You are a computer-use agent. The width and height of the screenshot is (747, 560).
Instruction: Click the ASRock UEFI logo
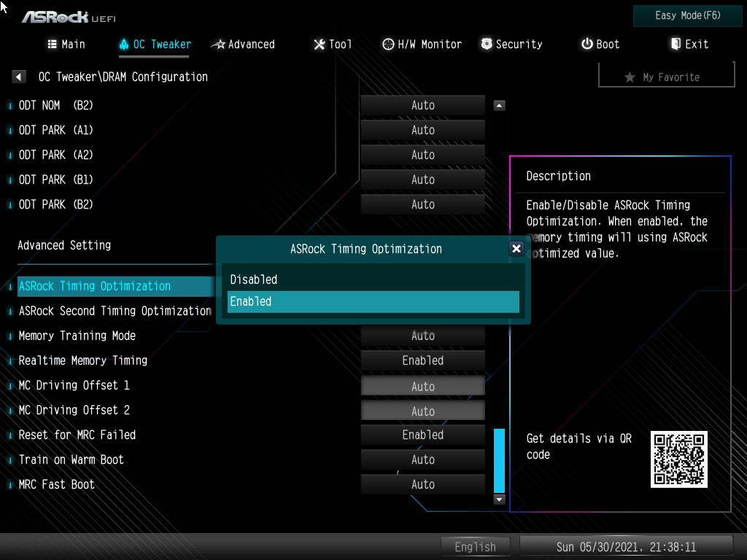(69, 17)
